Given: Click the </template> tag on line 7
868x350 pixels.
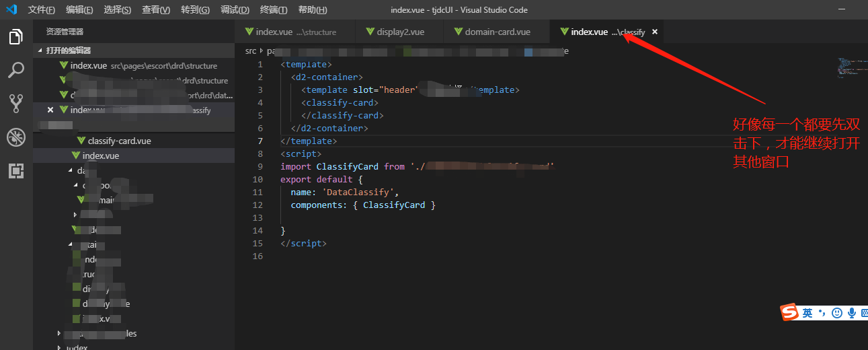Looking at the screenshot, I should click(309, 141).
